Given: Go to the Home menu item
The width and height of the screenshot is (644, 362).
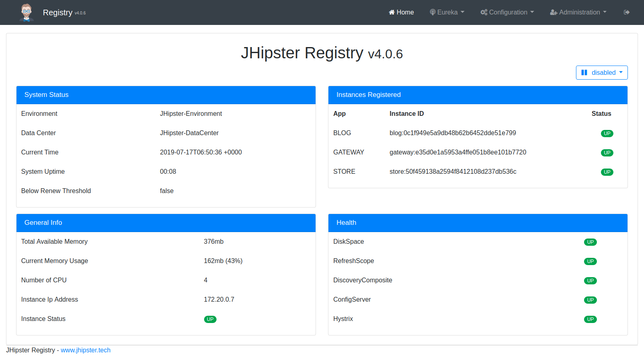Looking at the screenshot, I should click(x=401, y=12).
